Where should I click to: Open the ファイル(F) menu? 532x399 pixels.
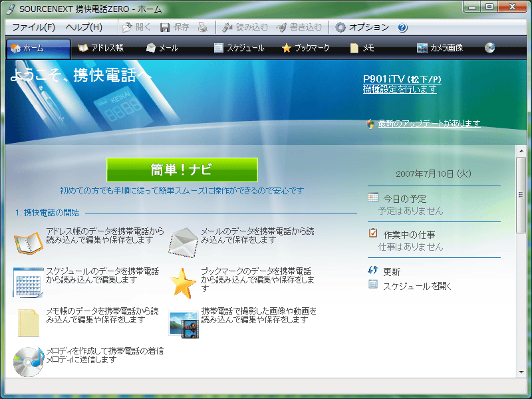[34, 27]
